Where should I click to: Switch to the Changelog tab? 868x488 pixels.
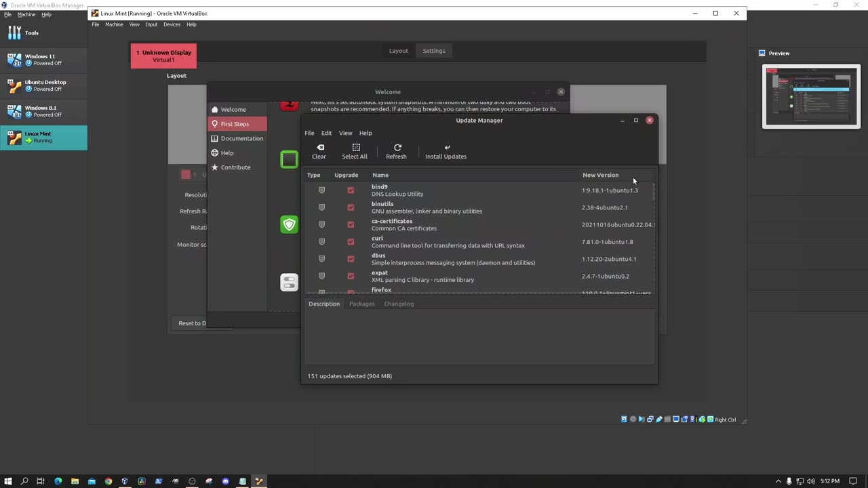pos(399,304)
